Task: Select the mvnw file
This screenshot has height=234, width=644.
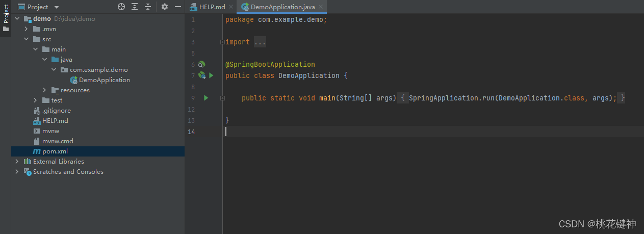Action: tap(51, 131)
